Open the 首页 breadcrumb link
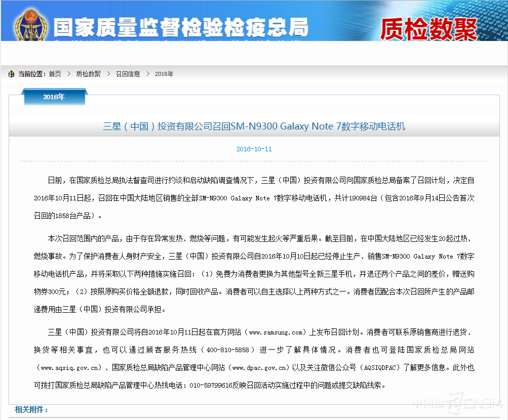 click(55, 74)
